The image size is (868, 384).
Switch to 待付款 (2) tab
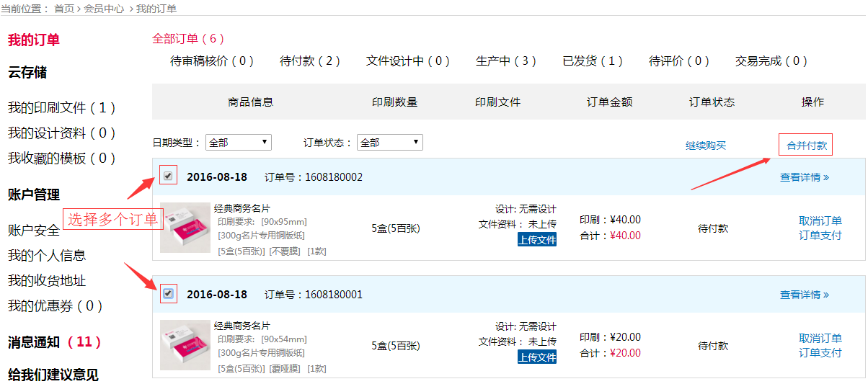[310, 61]
